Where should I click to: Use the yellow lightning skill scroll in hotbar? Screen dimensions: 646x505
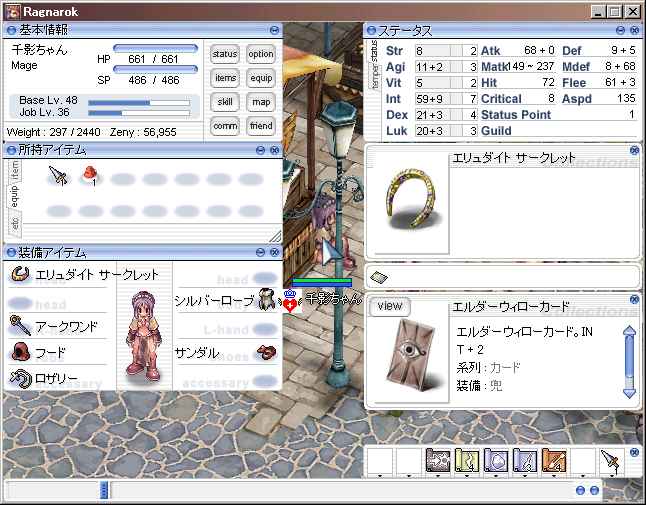[467, 460]
